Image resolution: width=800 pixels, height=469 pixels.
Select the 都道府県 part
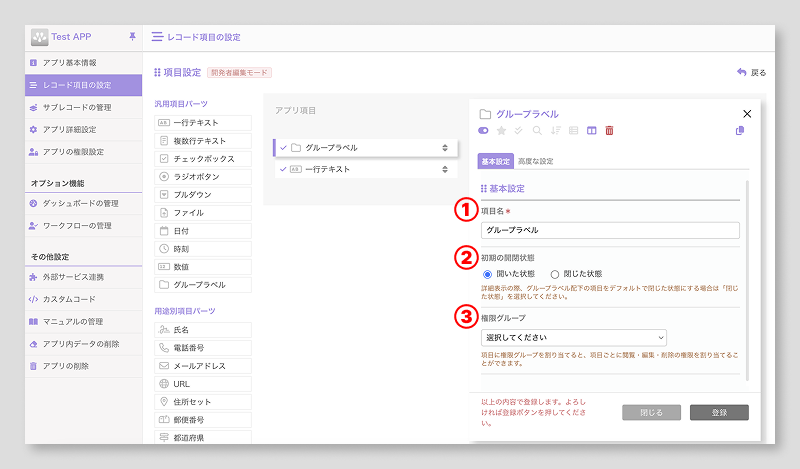(203, 437)
